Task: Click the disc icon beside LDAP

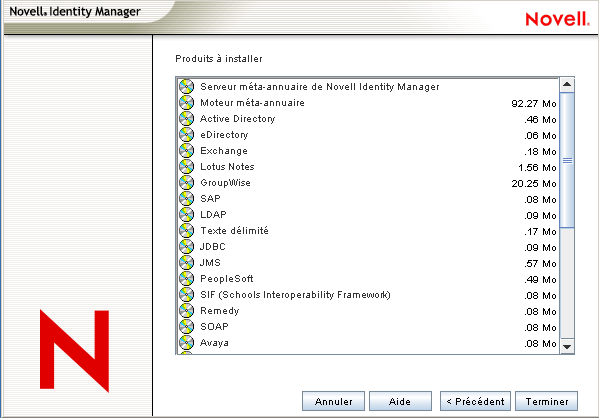Action: click(186, 214)
